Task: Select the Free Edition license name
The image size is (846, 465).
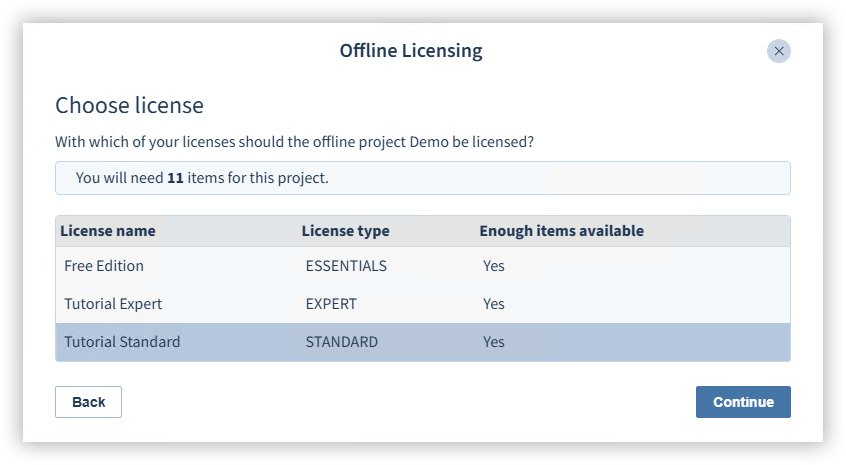Action: click(104, 266)
